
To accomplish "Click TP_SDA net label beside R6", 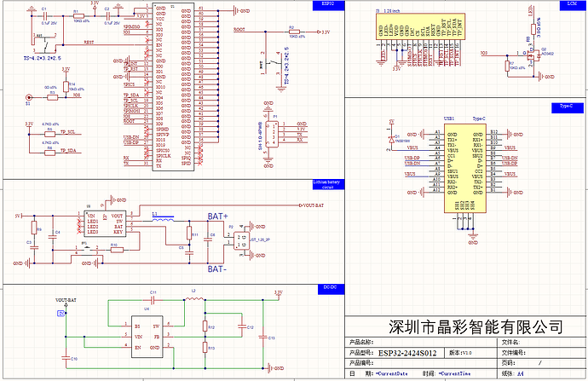I will [68, 150].
